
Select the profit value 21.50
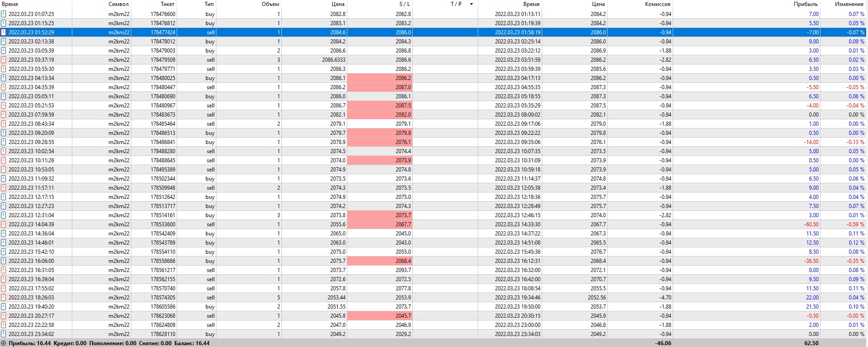[x=813, y=307]
